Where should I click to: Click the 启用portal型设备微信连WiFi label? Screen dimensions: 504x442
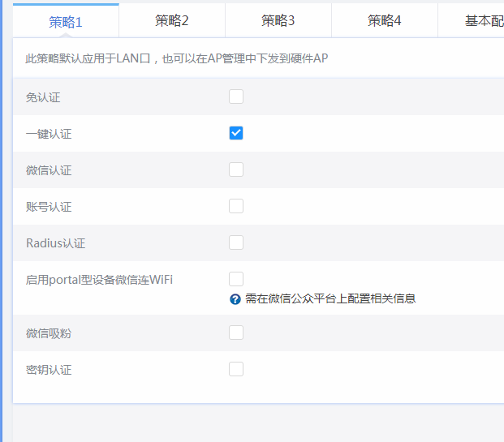tap(99, 280)
